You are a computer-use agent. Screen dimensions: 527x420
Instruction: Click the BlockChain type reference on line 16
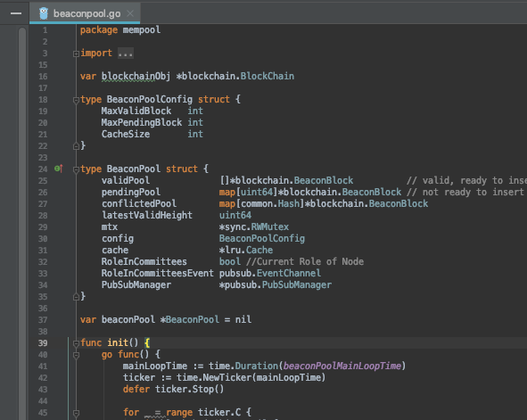coord(268,77)
